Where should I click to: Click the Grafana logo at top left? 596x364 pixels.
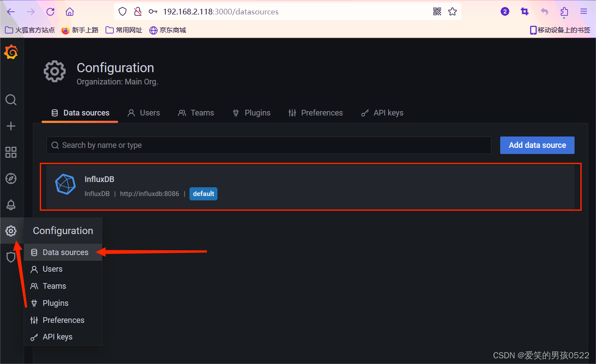(x=11, y=52)
